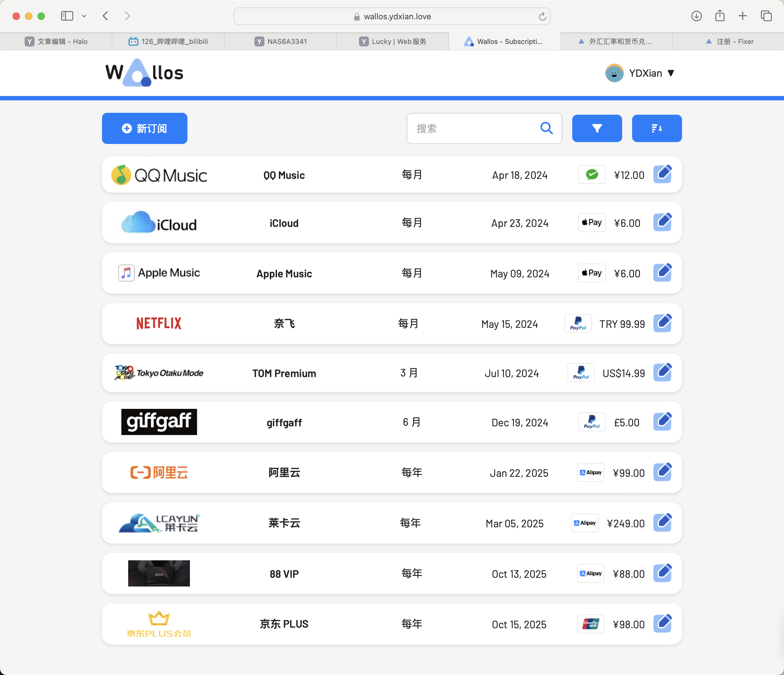
Task: Click the giffgaff logo thumbnail
Action: click(159, 422)
